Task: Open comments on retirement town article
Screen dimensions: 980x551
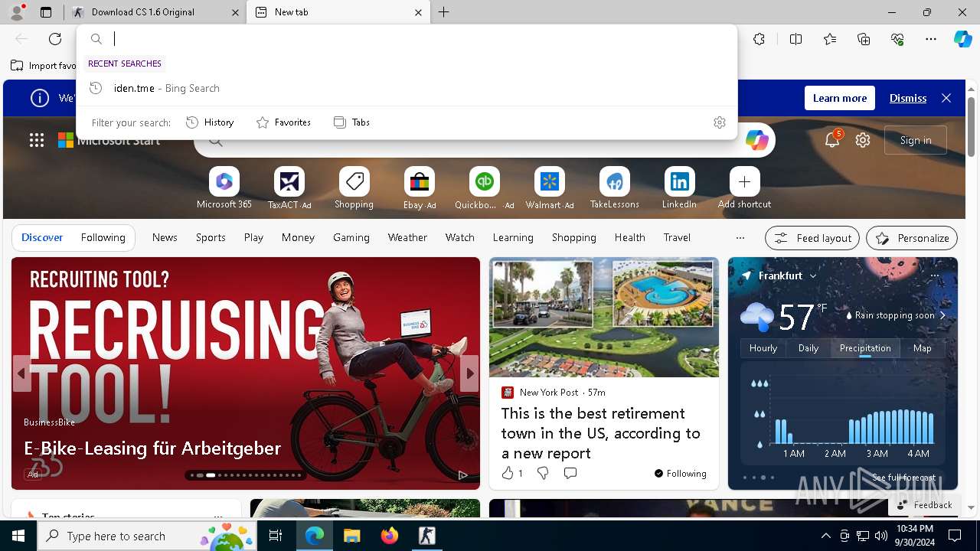Action: [570, 474]
